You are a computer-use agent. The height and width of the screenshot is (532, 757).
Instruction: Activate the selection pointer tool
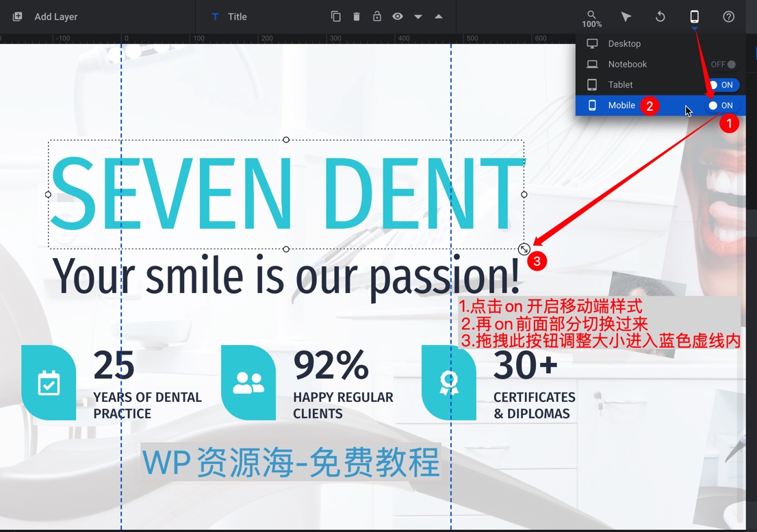tap(626, 17)
